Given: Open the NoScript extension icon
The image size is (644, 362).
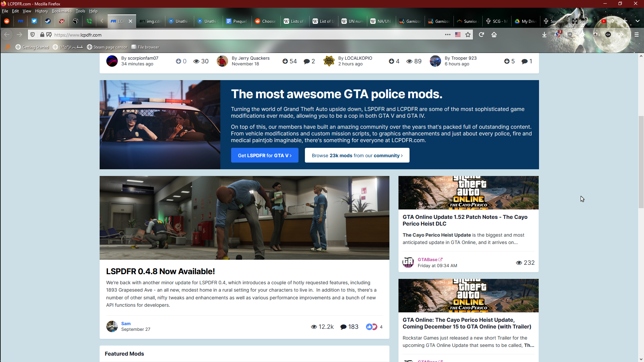Looking at the screenshot, I should [557, 35].
